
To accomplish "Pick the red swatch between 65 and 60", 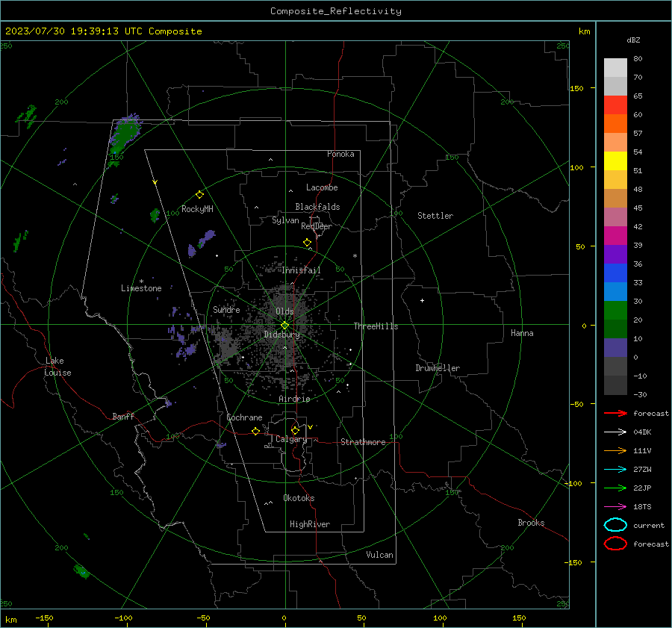I will [615, 105].
